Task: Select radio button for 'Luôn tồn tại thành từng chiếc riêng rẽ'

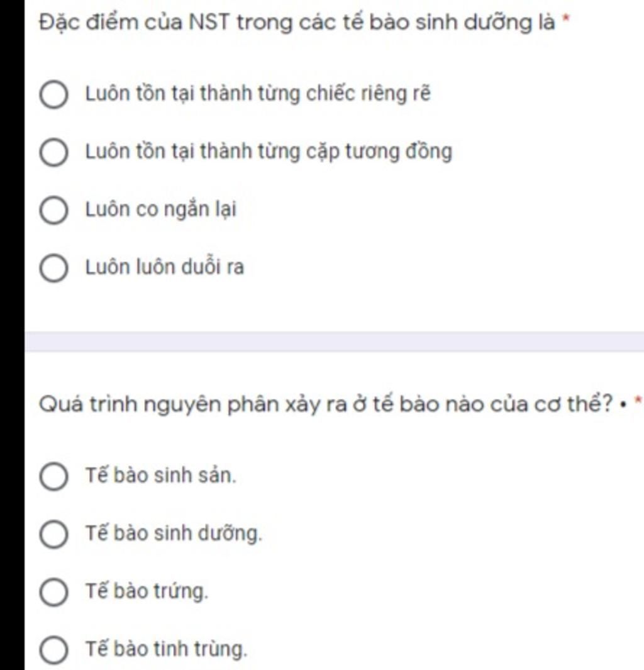Action: 53,94
